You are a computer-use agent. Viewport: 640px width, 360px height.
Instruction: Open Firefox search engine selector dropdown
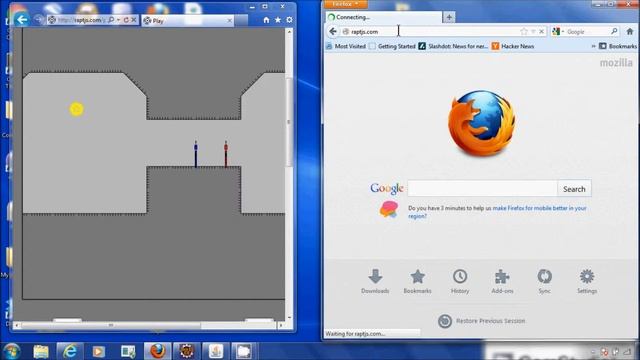click(558, 31)
